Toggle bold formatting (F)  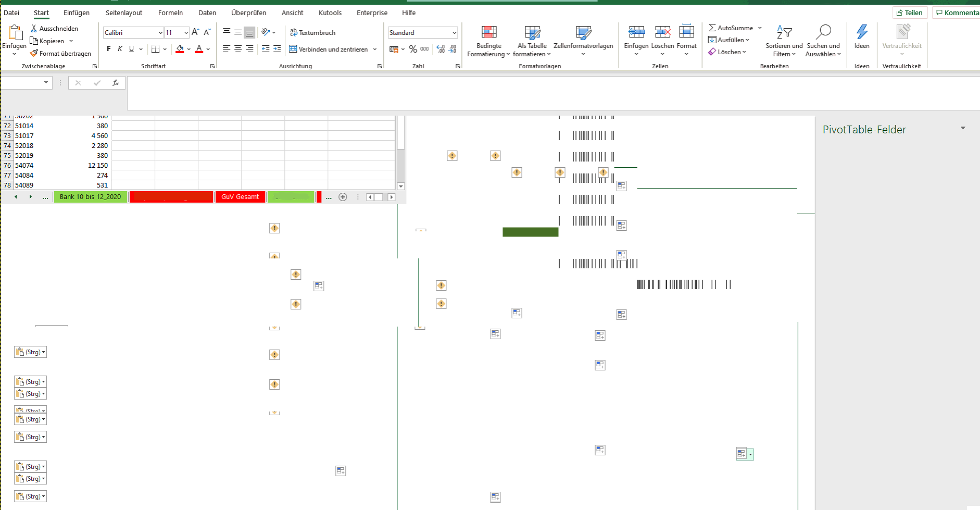108,49
